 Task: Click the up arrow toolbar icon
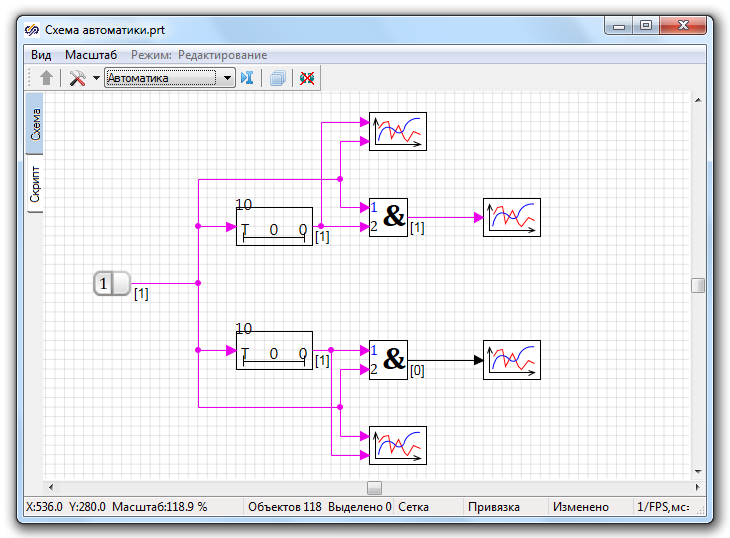pos(46,78)
